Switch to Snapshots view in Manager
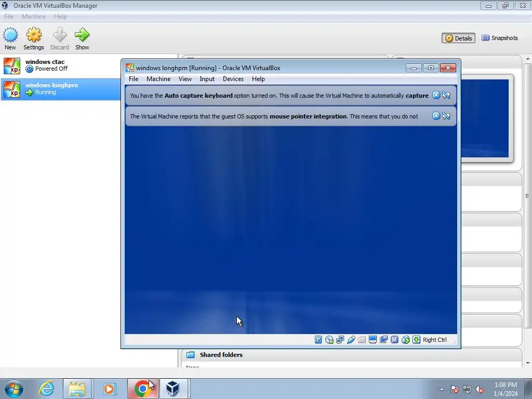This screenshot has width=532, height=399. tap(500, 38)
